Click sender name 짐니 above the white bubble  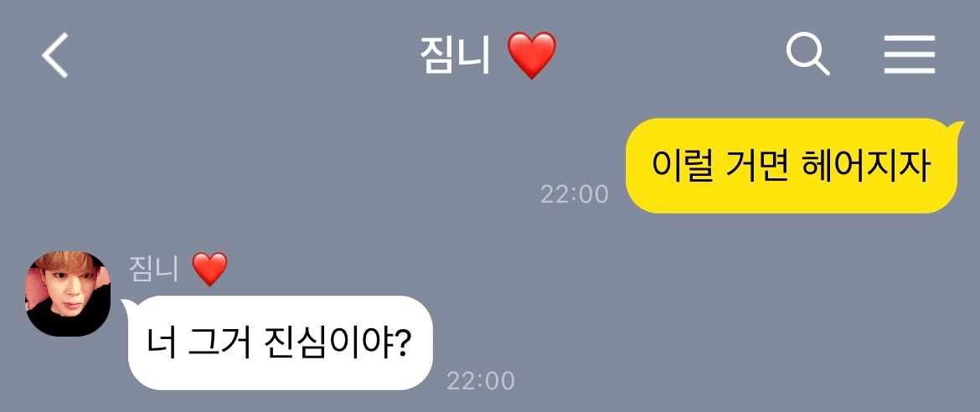pos(154,268)
